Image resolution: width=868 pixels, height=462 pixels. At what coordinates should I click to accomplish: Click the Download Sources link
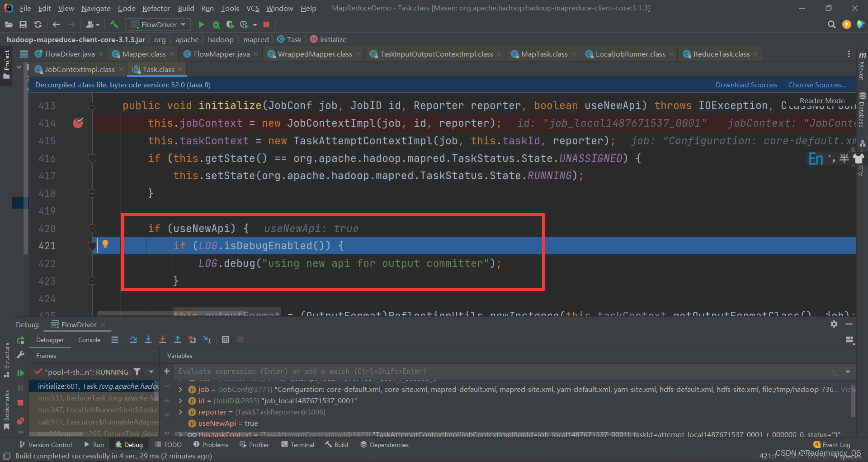[746, 85]
